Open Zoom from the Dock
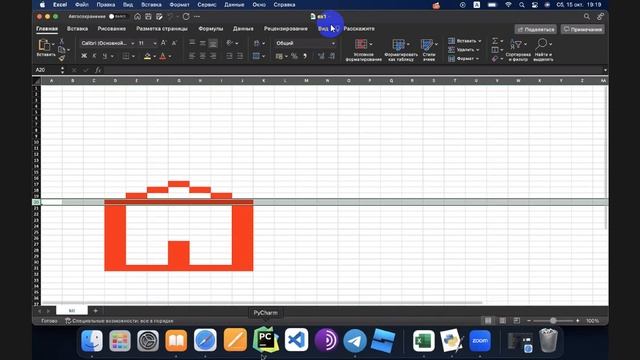 coord(480,340)
